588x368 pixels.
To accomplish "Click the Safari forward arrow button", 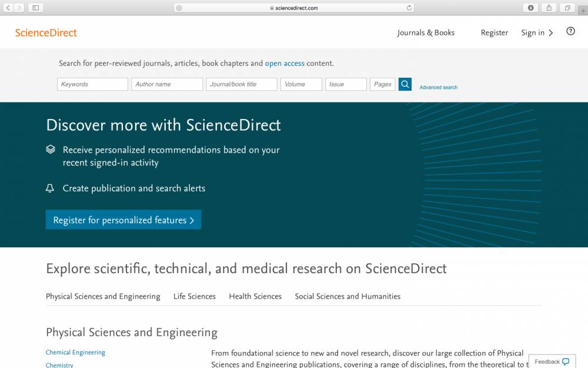I will pos(19,8).
